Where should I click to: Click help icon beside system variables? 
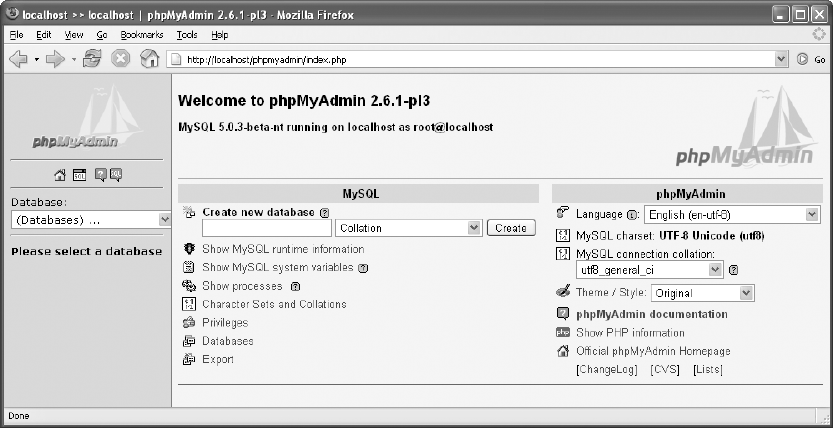363,268
